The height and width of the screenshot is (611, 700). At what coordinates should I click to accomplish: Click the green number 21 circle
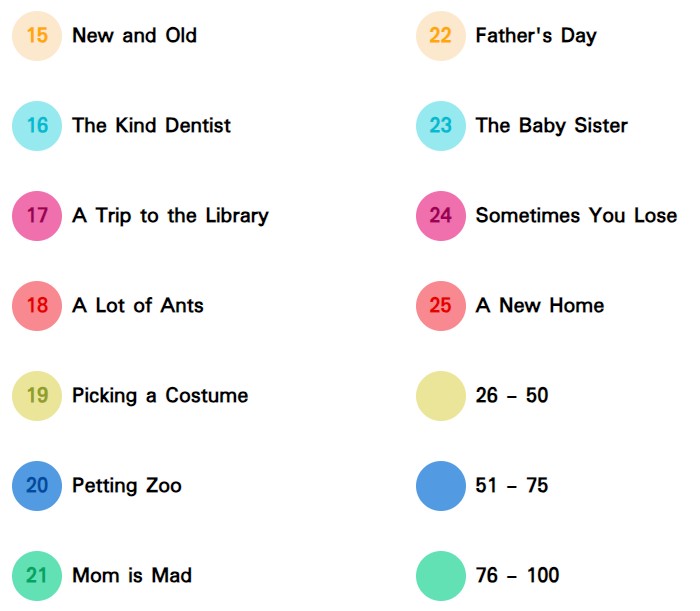click(x=37, y=576)
